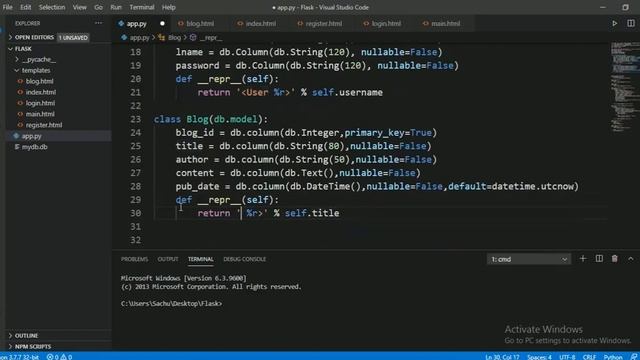Switch to the login.html editor tab
Image resolution: width=640 pixels, height=360 pixels.
(x=386, y=24)
